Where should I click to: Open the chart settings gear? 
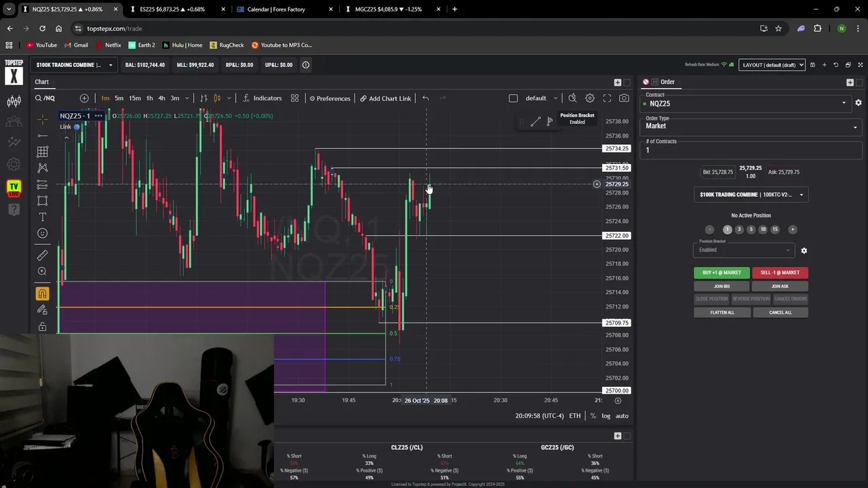point(590,98)
